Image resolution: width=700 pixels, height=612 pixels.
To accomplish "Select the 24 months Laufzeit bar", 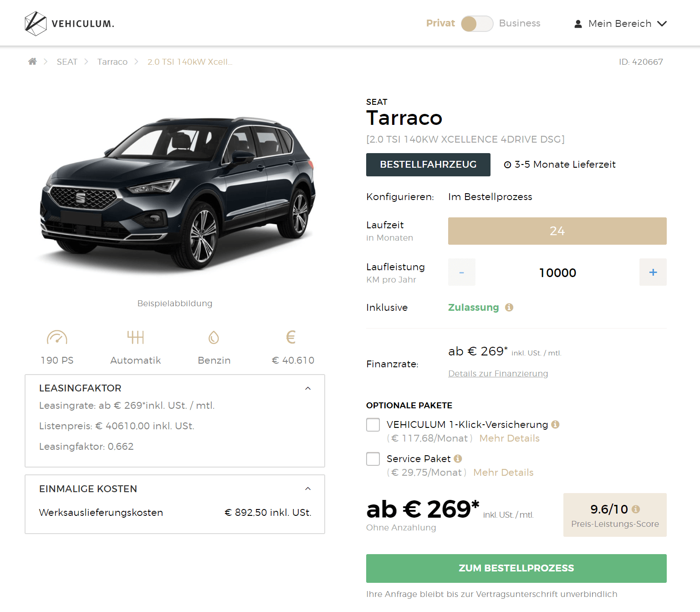I will tap(557, 231).
